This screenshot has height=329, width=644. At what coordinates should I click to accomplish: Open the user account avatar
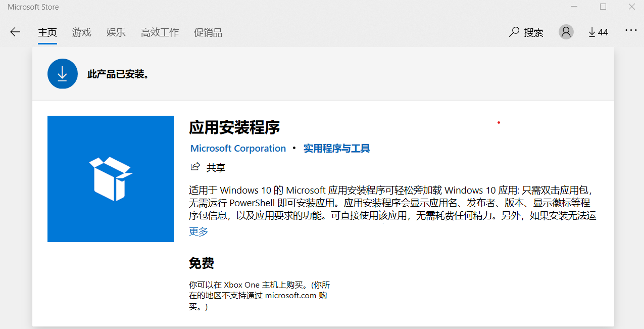coord(566,32)
